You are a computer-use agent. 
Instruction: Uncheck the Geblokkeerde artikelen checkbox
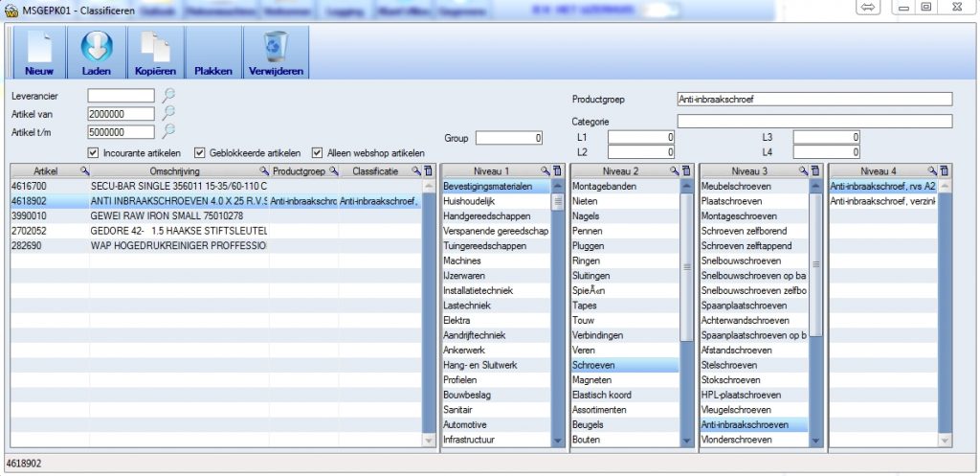point(200,152)
